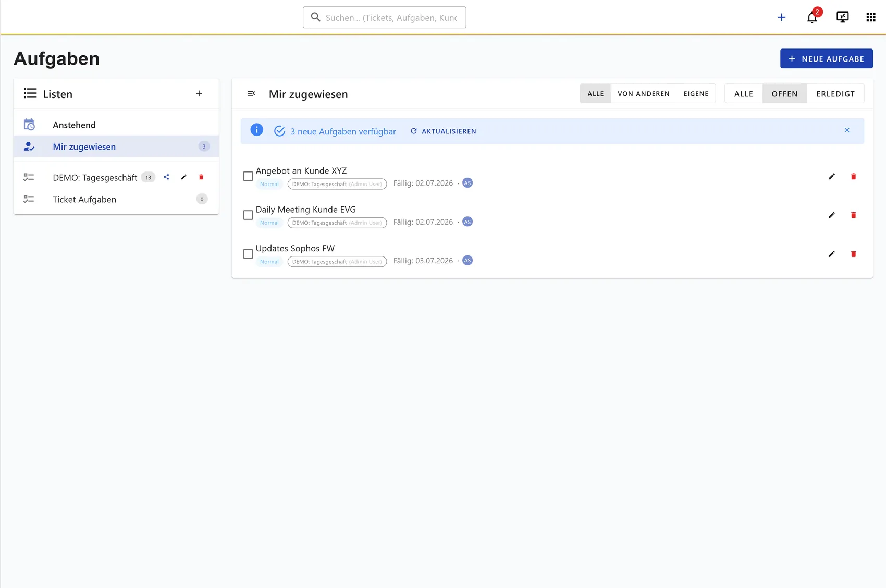
Task: Click the Anstehend calendar icon
Action: coord(29,125)
